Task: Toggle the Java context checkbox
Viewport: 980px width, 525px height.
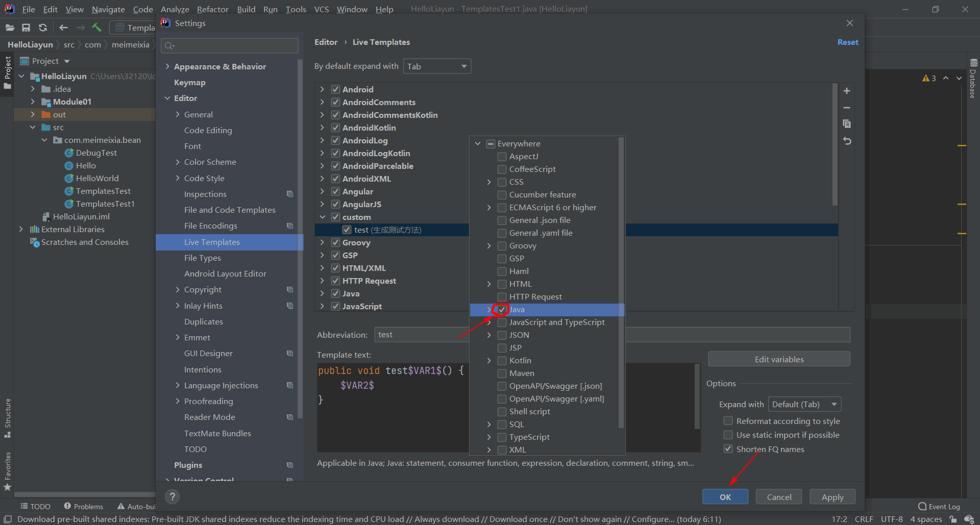Action: [x=502, y=309]
